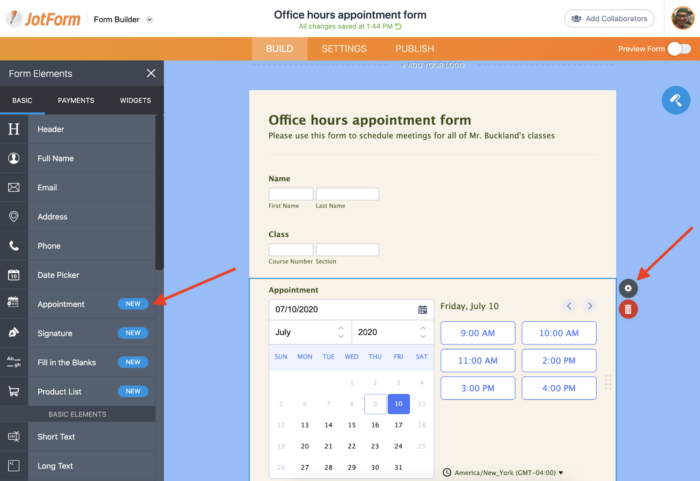Add the Short Text element
Viewport: 700px width, 481px height.
78,437
